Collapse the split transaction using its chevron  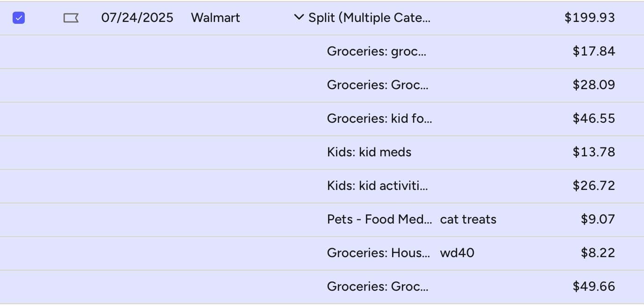pyautogui.click(x=298, y=18)
